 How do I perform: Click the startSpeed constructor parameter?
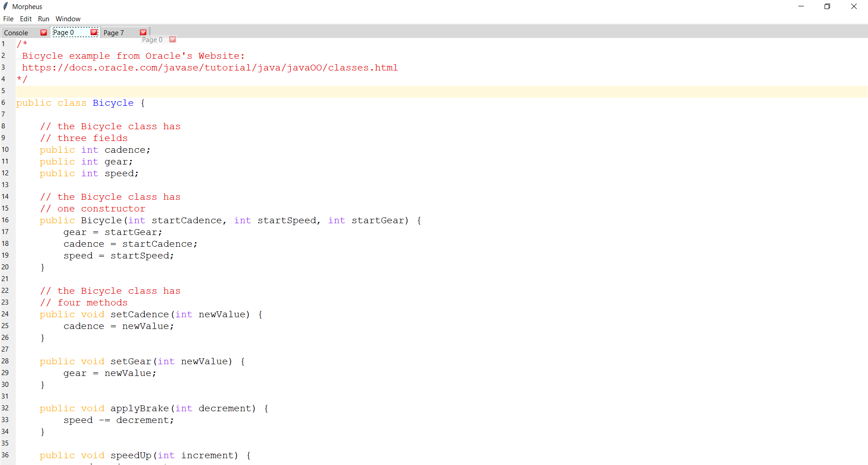[287, 221]
